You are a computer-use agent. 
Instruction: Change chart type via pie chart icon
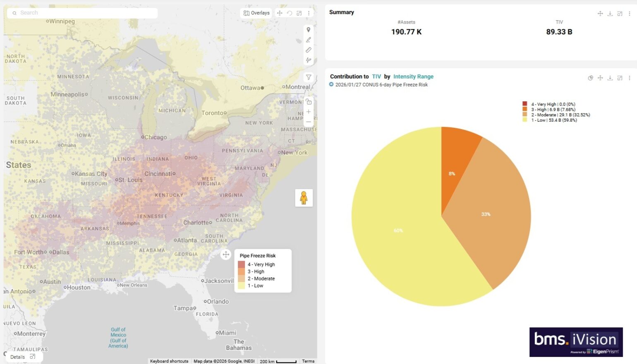[590, 78]
